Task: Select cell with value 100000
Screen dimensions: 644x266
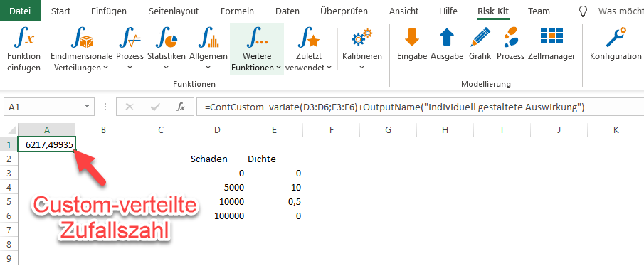Action: (x=217, y=216)
